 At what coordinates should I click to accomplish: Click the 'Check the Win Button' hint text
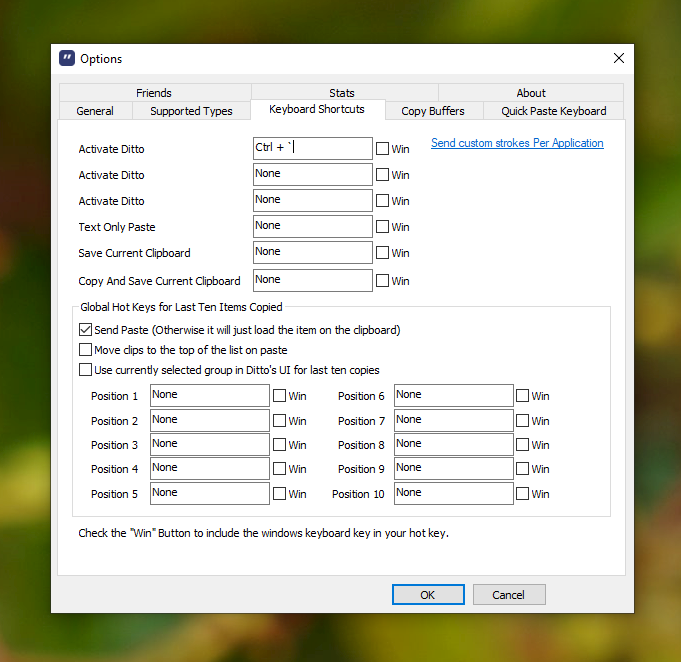(263, 533)
